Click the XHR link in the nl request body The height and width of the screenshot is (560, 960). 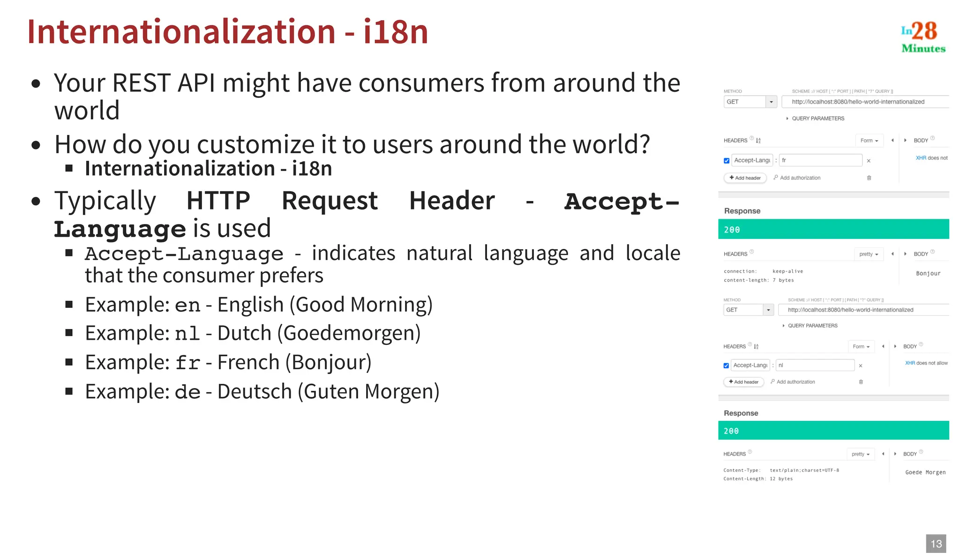910,363
